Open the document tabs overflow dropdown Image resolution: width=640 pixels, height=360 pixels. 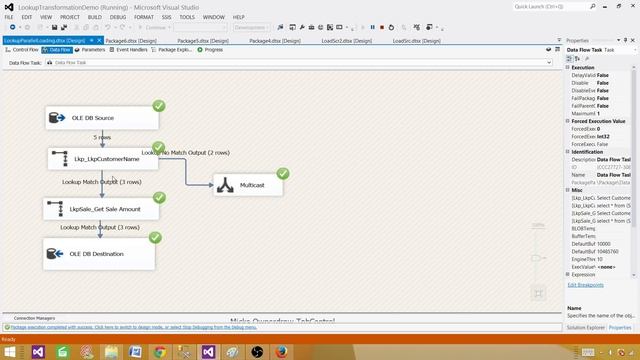(x=559, y=40)
